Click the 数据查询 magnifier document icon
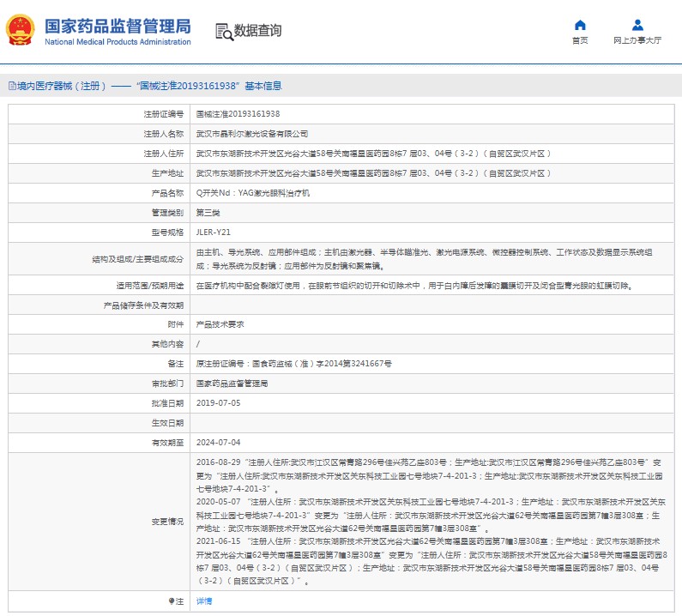682x616 pixels. point(223,32)
